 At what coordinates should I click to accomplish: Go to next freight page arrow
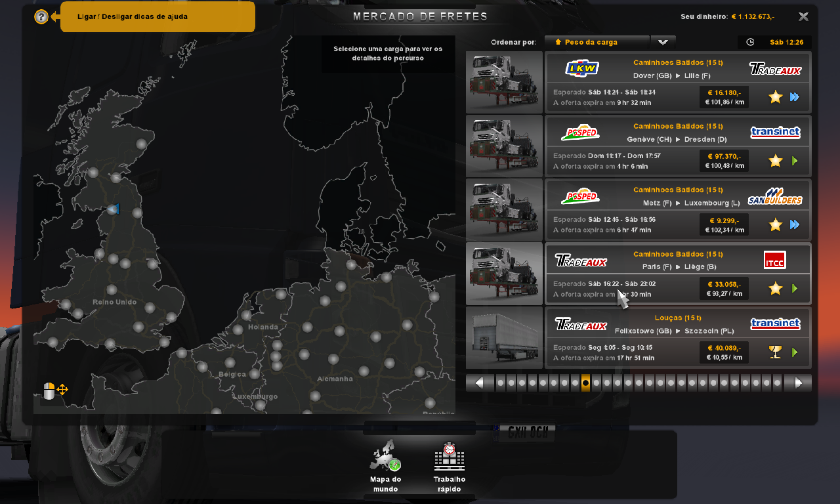point(798,383)
